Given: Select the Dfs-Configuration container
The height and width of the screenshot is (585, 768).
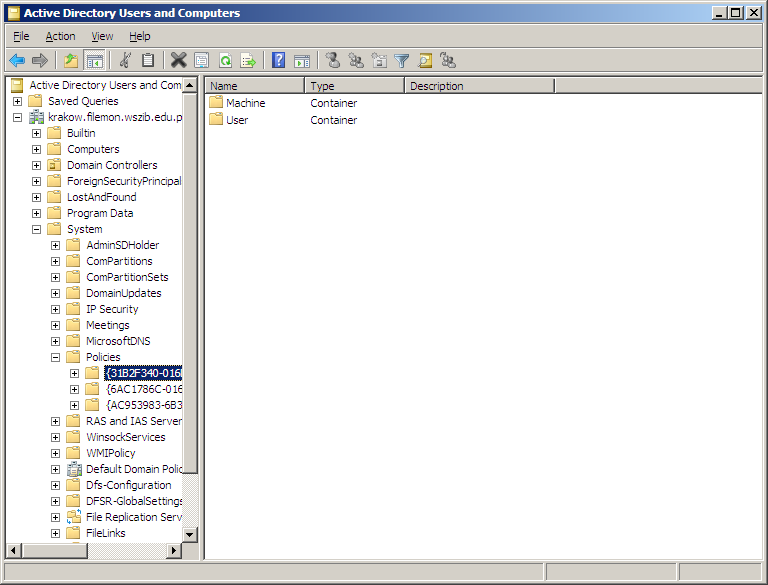Looking at the screenshot, I should tap(128, 486).
